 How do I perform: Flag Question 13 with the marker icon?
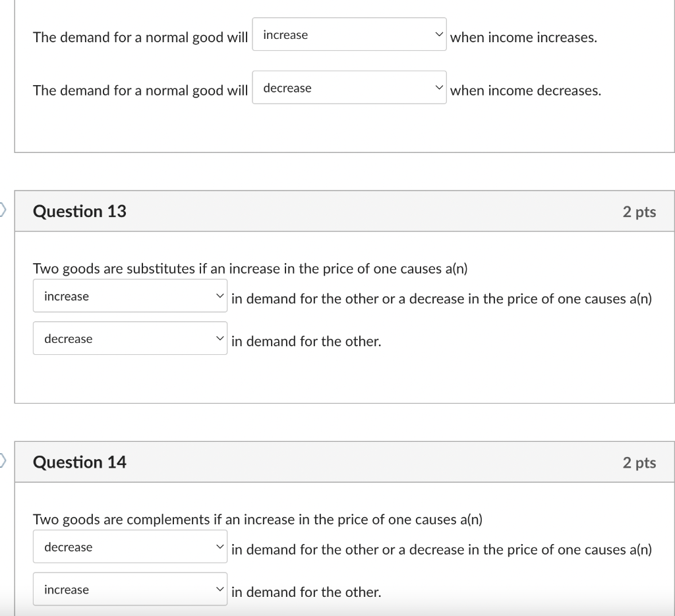tap(3, 210)
